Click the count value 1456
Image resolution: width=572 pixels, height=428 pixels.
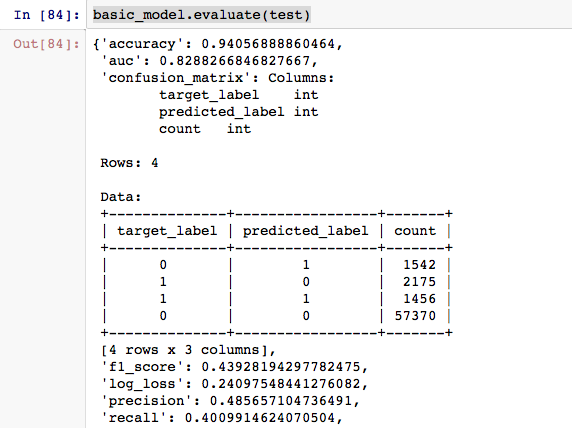pyautogui.click(x=420, y=299)
